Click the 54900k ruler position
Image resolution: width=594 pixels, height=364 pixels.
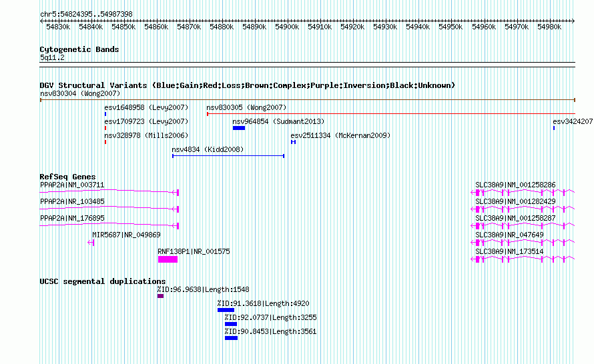click(x=287, y=27)
